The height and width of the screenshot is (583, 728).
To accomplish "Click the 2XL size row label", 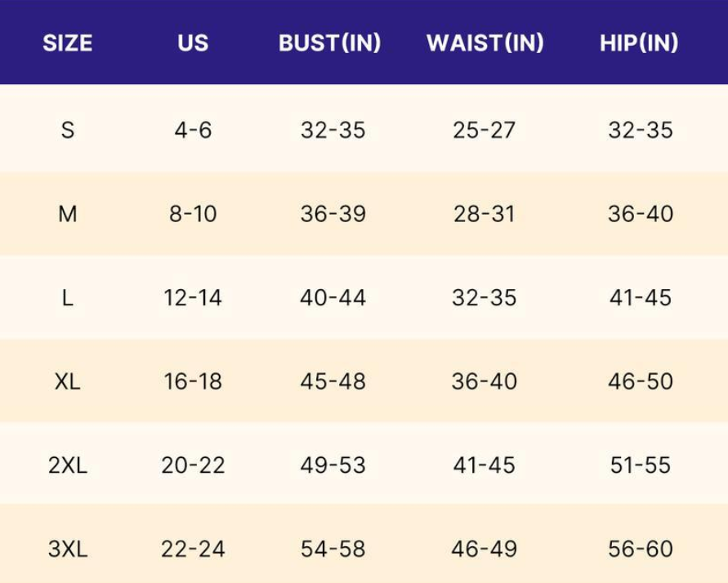I will pos(68,465).
